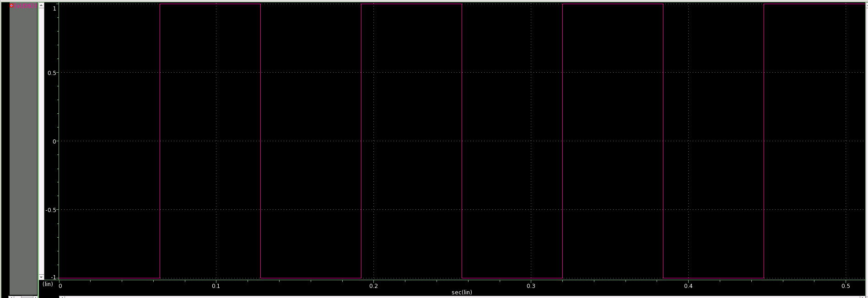
Task: Click the 0.2 x-axis tick label
Action: pyautogui.click(x=374, y=286)
